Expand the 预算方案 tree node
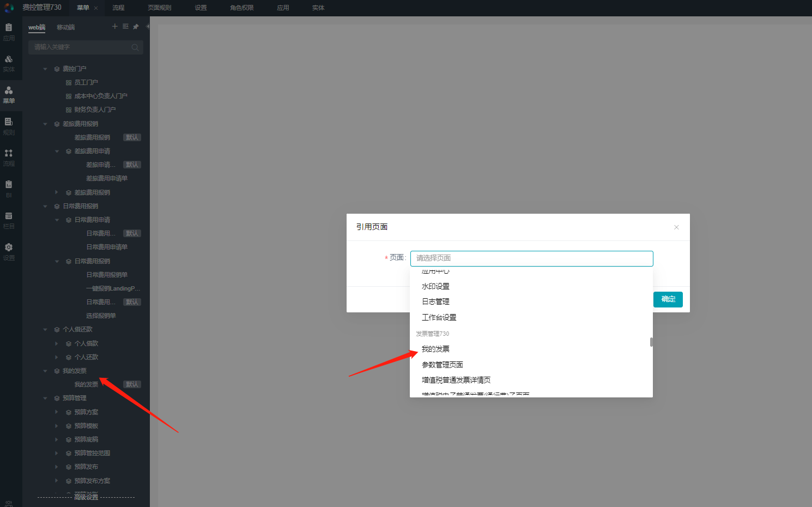Viewport: 812px width, 507px height. (57, 412)
